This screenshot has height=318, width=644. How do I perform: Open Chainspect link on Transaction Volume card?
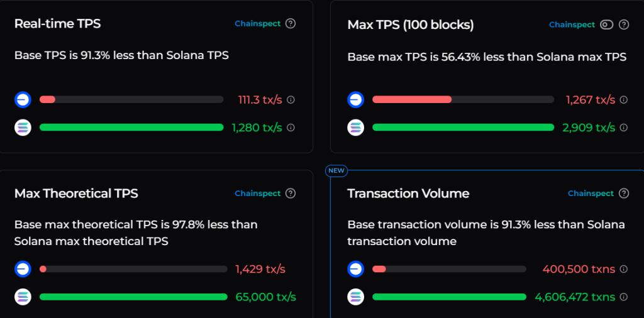pos(591,194)
